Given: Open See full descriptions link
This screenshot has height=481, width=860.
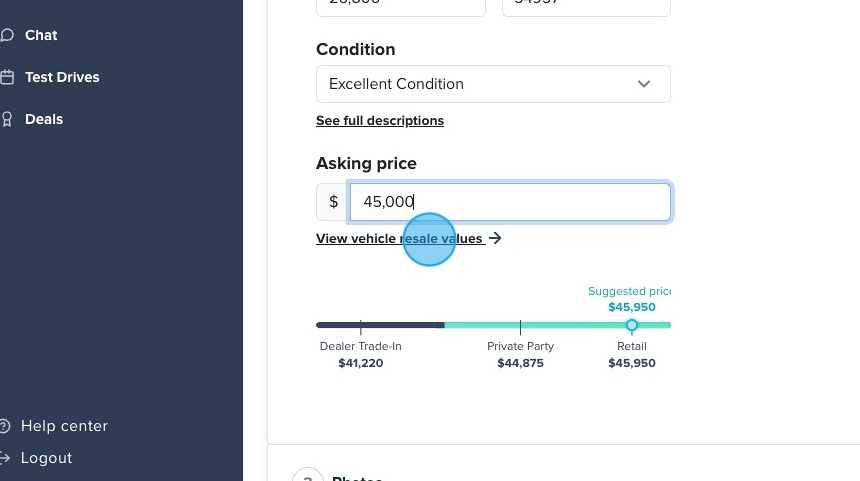Looking at the screenshot, I should 380,121.
